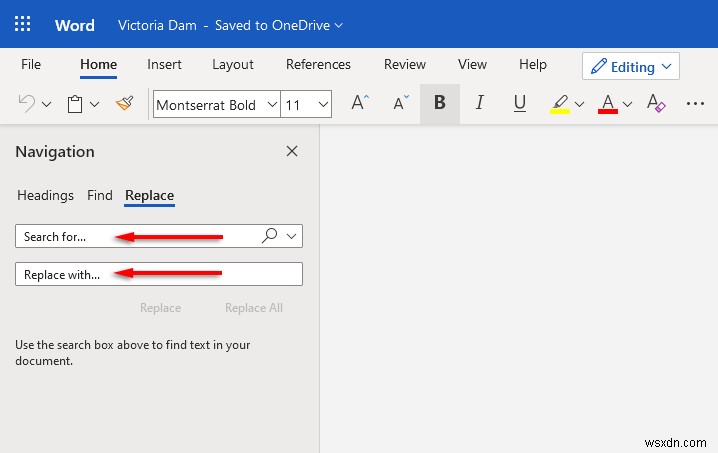Select the Format Painter brush
Screen dimensions: 718x453
tap(125, 104)
